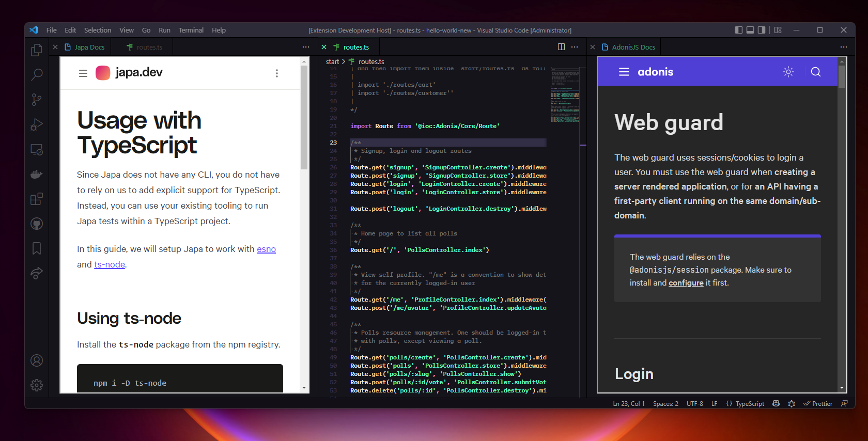Open more actions for Japa Docs group
This screenshot has width=868, height=441.
[x=306, y=47]
